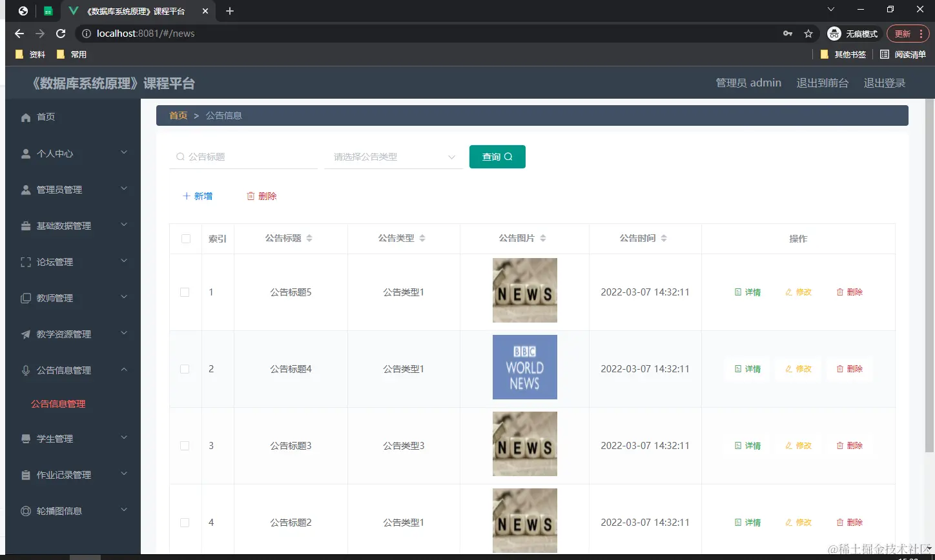The width and height of the screenshot is (935, 560).
Task: Open the 资料 bookmark folder
Action: [30, 54]
